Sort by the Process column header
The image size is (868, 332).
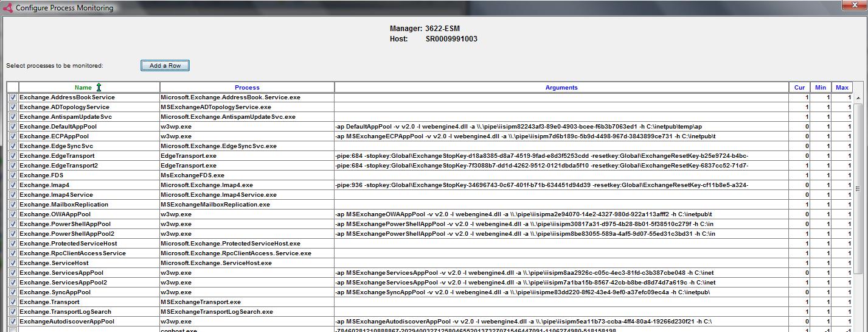[247, 88]
